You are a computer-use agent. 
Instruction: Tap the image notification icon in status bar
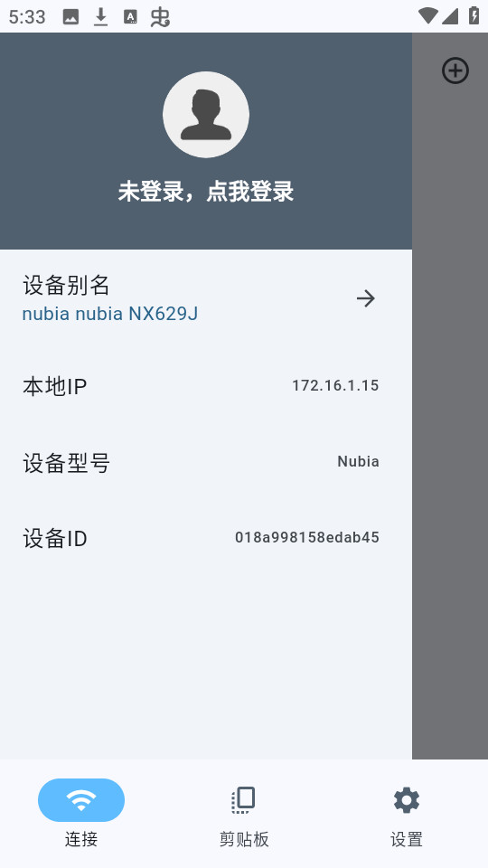(x=70, y=17)
